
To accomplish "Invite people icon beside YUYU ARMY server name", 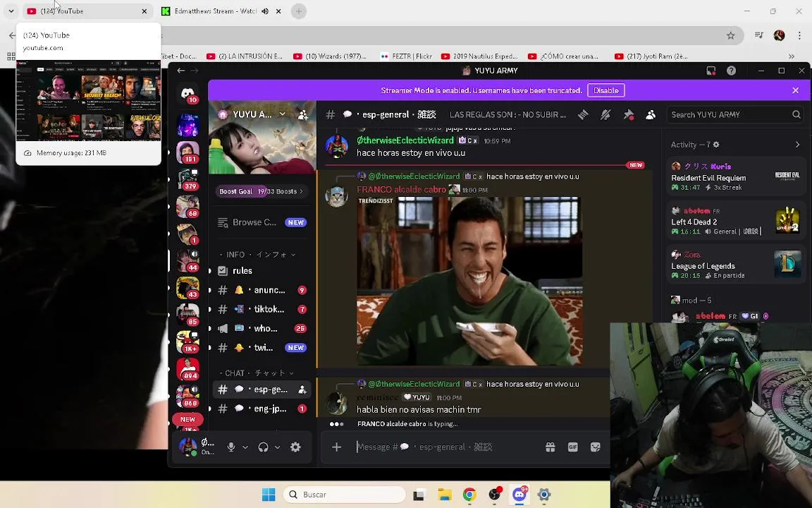I will 303,114.
